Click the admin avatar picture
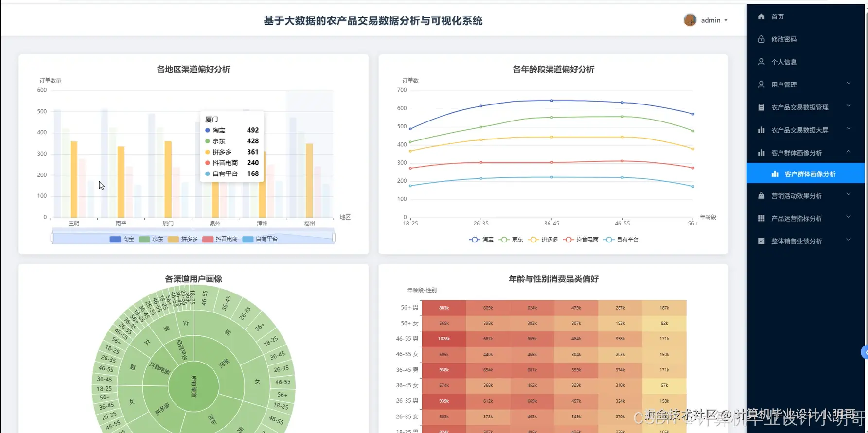This screenshot has height=433, width=868. click(690, 20)
